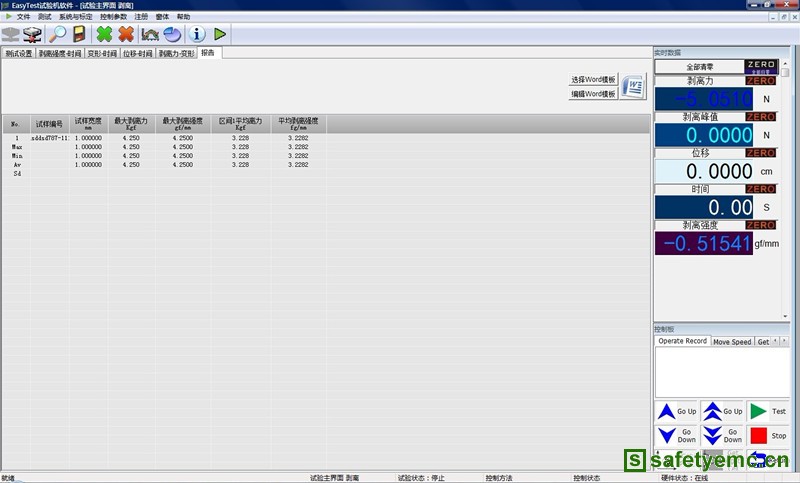Click the red Stop button
The height and width of the screenshot is (483, 800).
768,436
